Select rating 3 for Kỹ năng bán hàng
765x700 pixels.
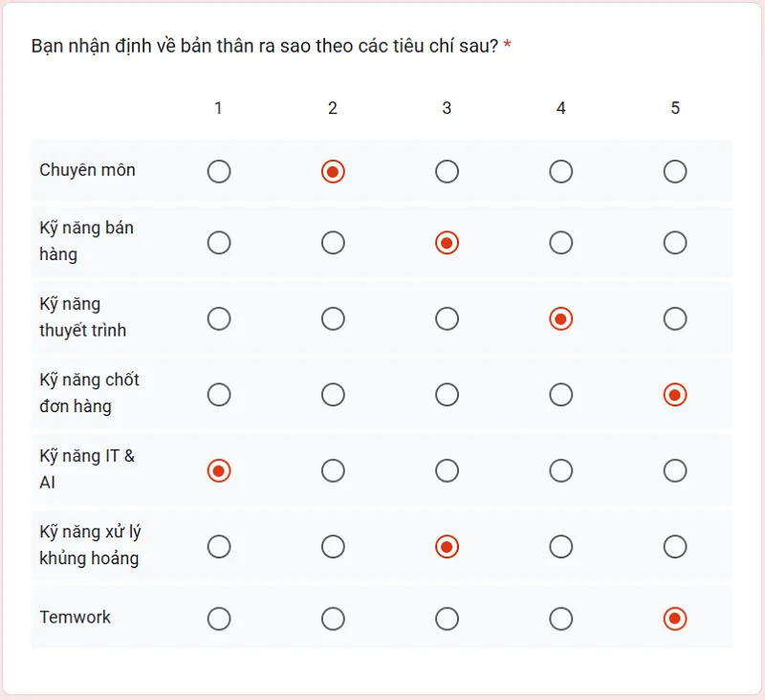click(447, 242)
